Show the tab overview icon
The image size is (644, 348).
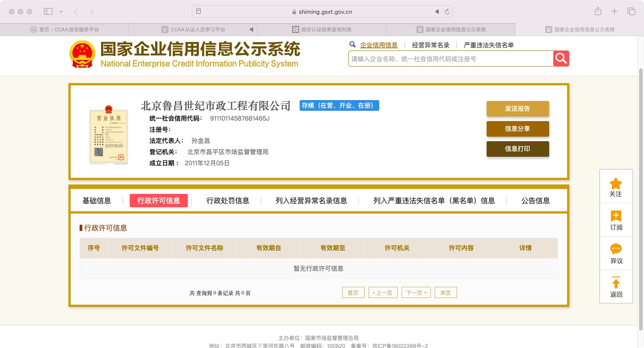[631, 11]
